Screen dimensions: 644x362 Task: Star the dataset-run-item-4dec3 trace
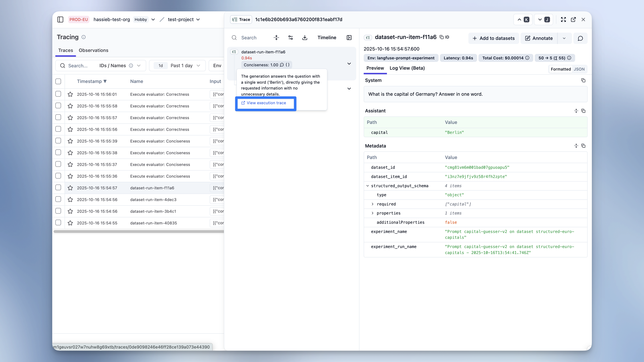pos(70,200)
